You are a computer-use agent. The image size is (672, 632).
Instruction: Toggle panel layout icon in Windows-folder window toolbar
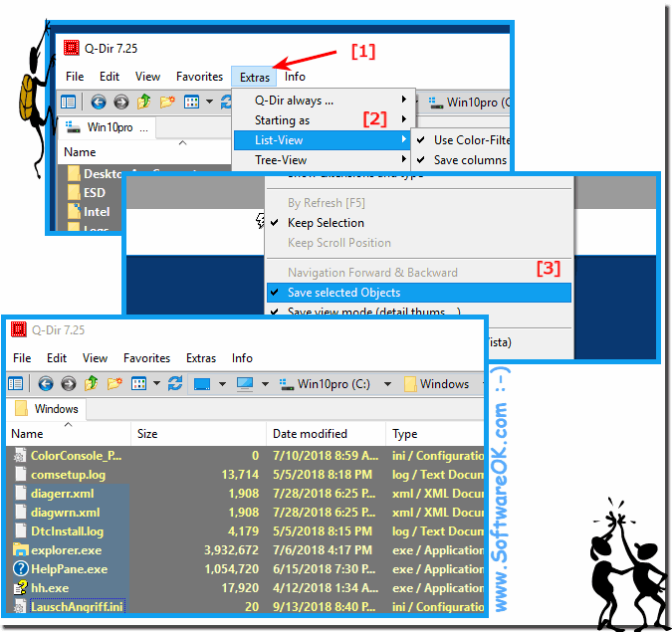(15, 383)
